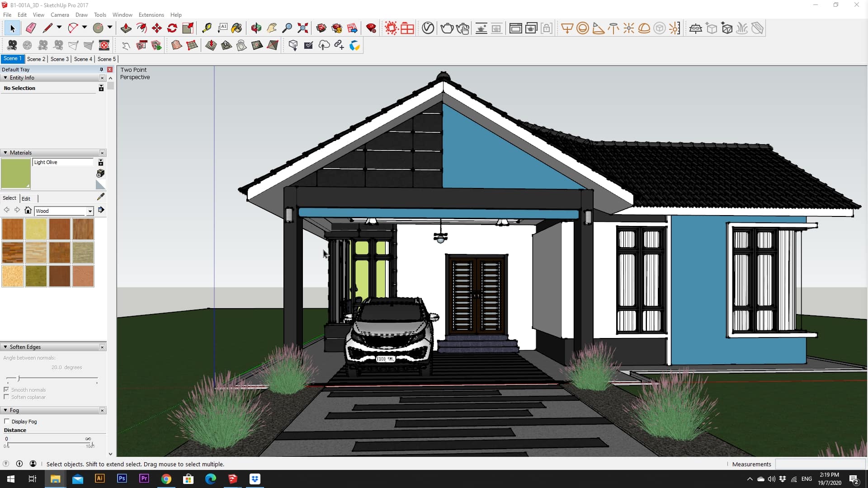Choose the top-left wood material swatch
The image size is (868, 488).
click(13, 229)
